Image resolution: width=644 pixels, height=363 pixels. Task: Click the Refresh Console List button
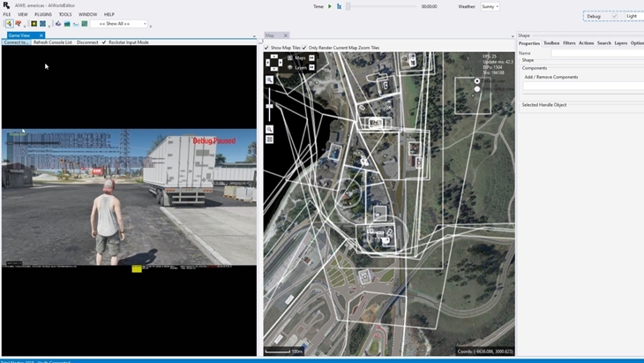point(53,42)
